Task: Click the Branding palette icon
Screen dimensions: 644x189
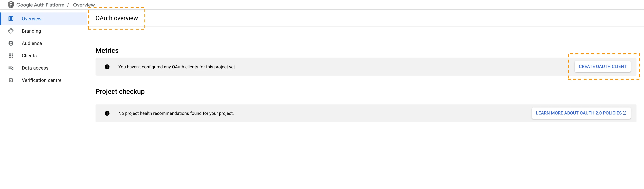Action: [11, 31]
